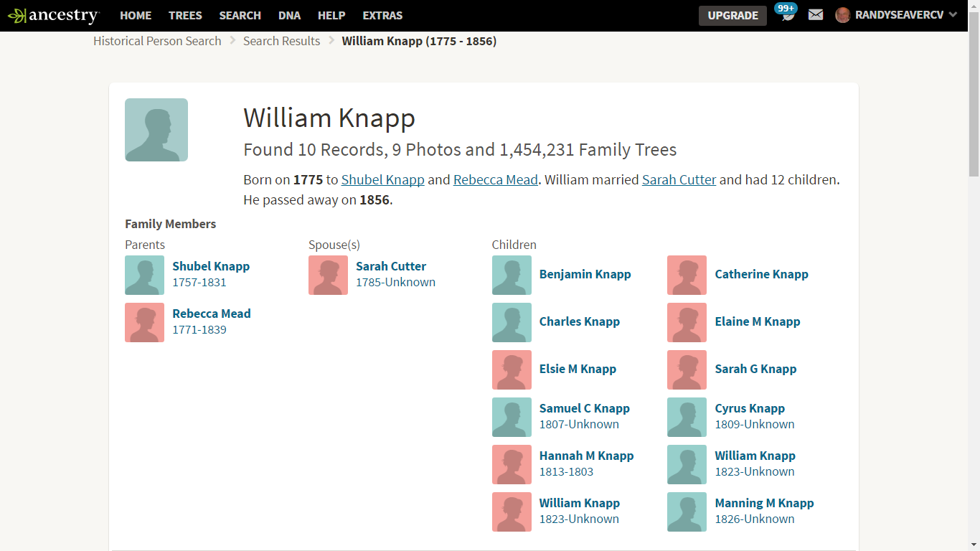Open the SEARCH menu

[x=240, y=15]
